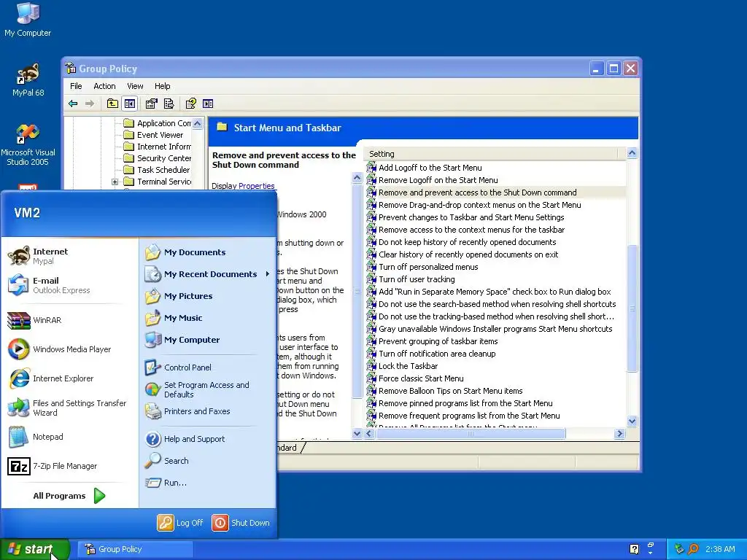
Task: Expand My Recent Documents submenu arrow
Action: point(268,274)
